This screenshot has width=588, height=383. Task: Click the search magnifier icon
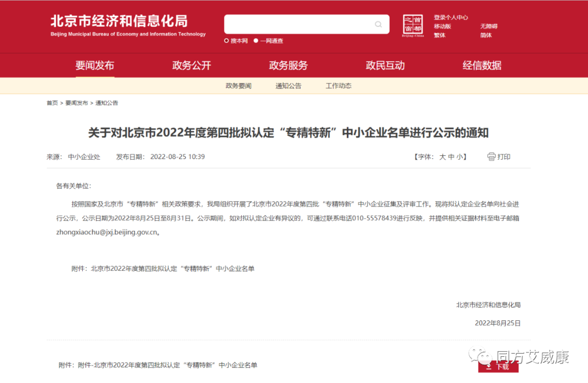378,25
